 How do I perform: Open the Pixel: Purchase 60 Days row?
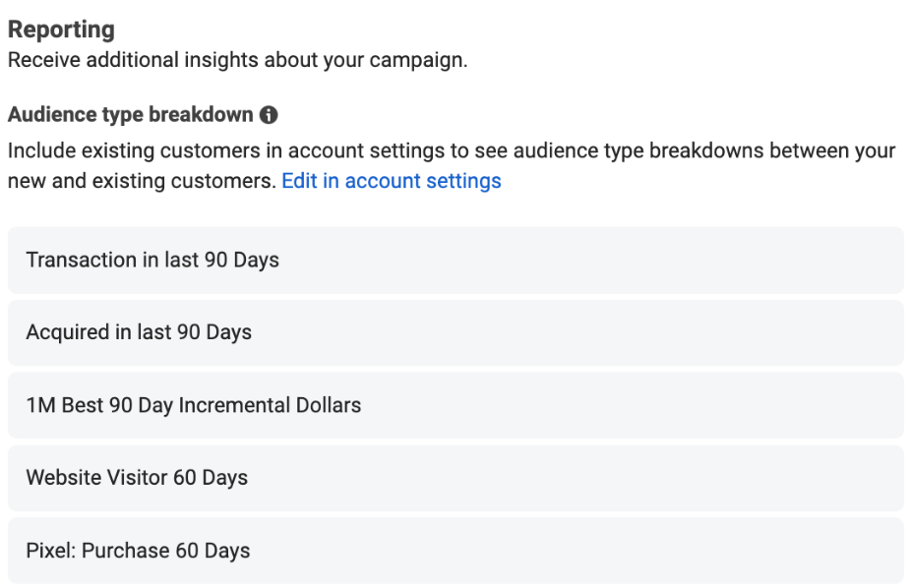[x=455, y=551]
